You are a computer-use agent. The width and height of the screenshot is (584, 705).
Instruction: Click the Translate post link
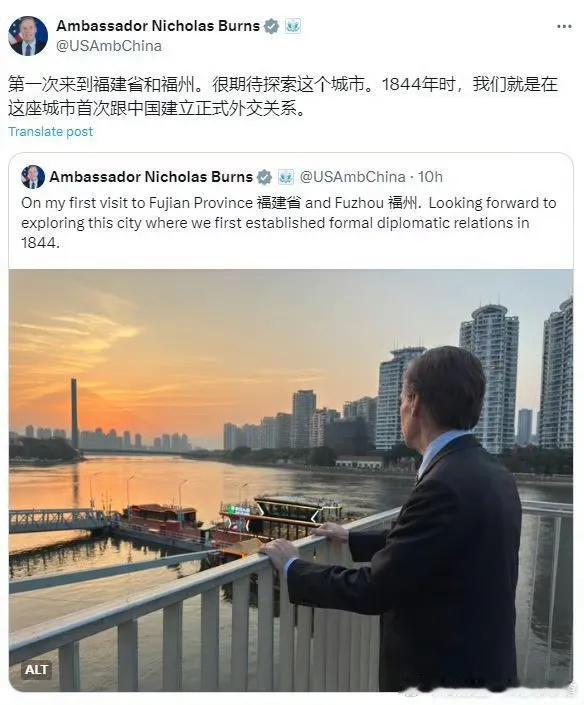tap(50, 132)
